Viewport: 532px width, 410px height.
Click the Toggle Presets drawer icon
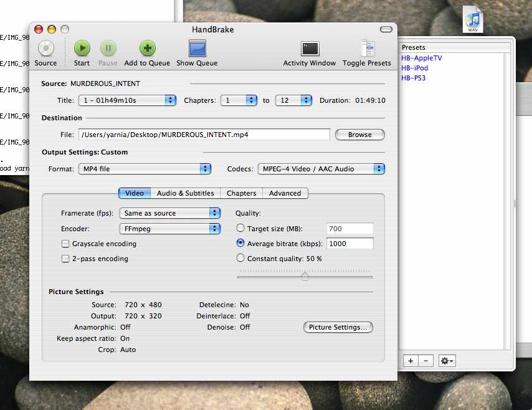(x=367, y=48)
